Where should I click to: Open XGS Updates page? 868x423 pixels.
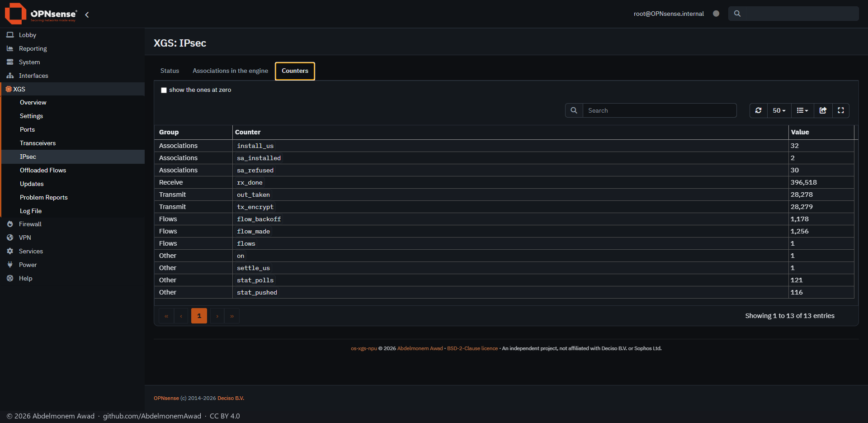tap(73, 184)
